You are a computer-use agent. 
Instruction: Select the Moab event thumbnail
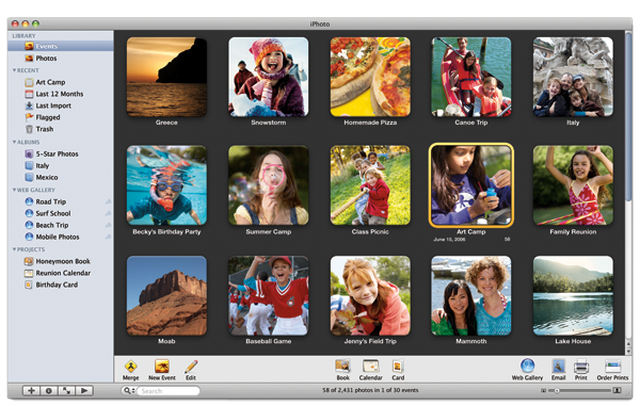click(167, 296)
